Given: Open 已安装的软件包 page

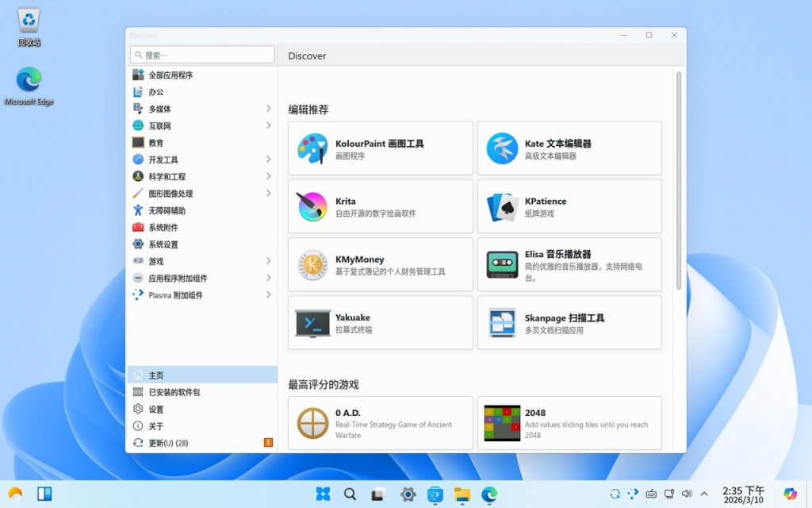Looking at the screenshot, I should 202,392.
